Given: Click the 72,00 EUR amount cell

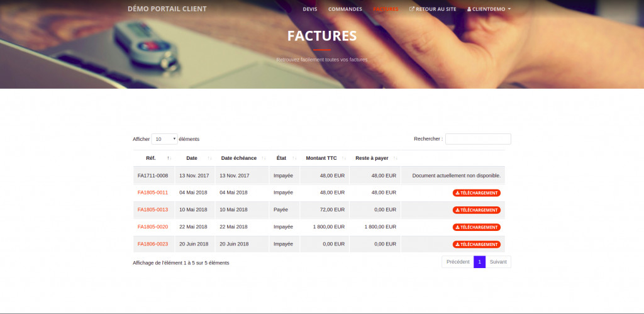Looking at the screenshot, I should pyautogui.click(x=325, y=210).
